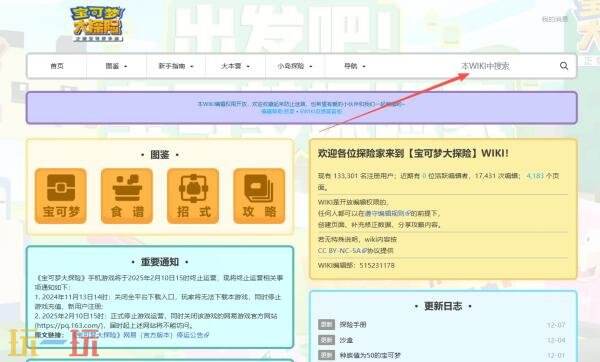This screenshot has width=600, height=362.
Task: Expand the 小岛探险 navigation dropdown
Action: (x=295, y=66)
